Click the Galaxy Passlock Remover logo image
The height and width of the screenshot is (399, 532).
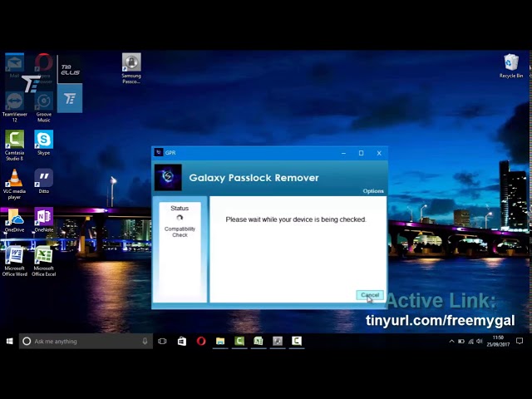(x=168, y=177)
